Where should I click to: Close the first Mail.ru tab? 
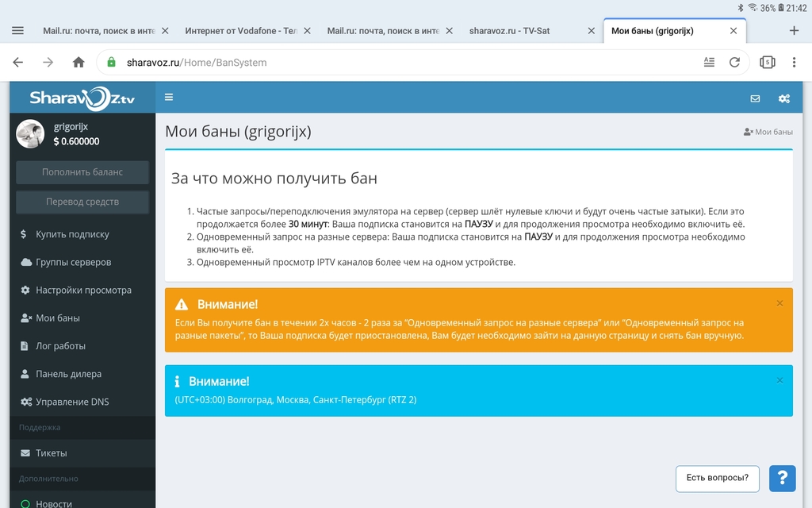[x=165, y=31]
